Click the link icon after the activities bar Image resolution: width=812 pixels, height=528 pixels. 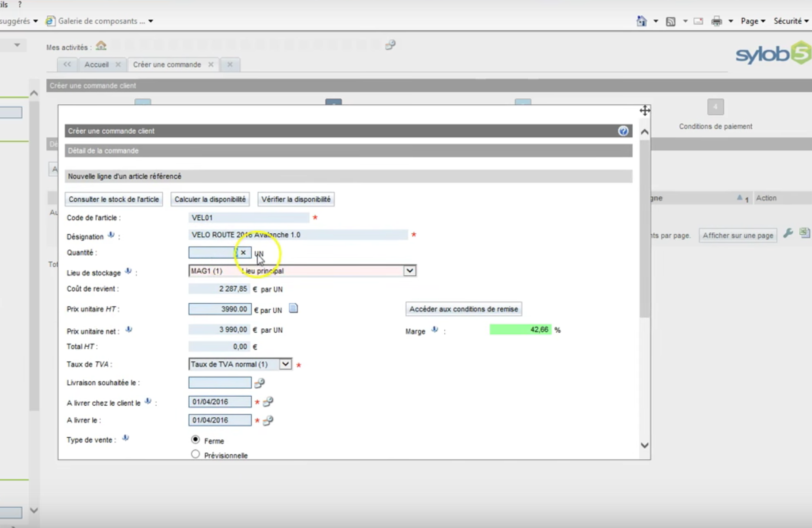coord(390,45)
